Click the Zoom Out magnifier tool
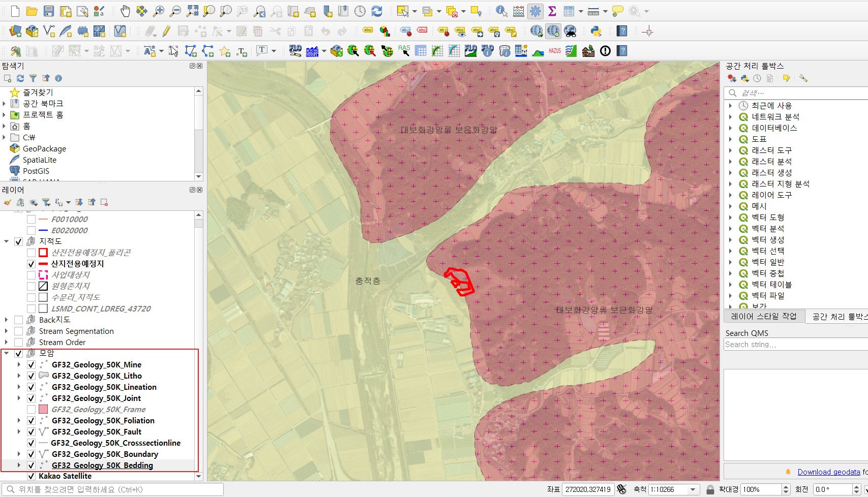 pyautogui.click(x=175, y=11)
